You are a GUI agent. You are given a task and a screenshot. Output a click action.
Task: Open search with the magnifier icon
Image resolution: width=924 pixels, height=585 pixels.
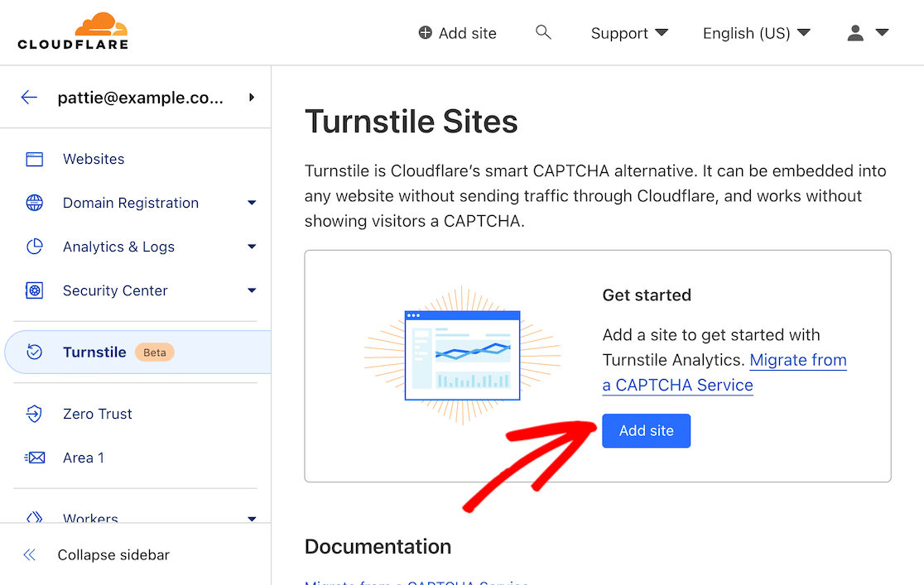pyautogui.click(x=543, y=32)
